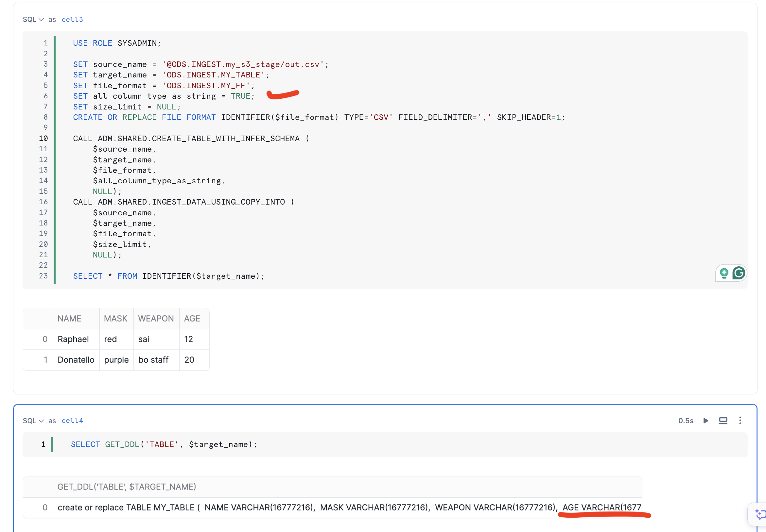The height and width of the screenshot is (532, 766).
Task: Toggle cell4 output display icon
Action: tap(723, 421)
